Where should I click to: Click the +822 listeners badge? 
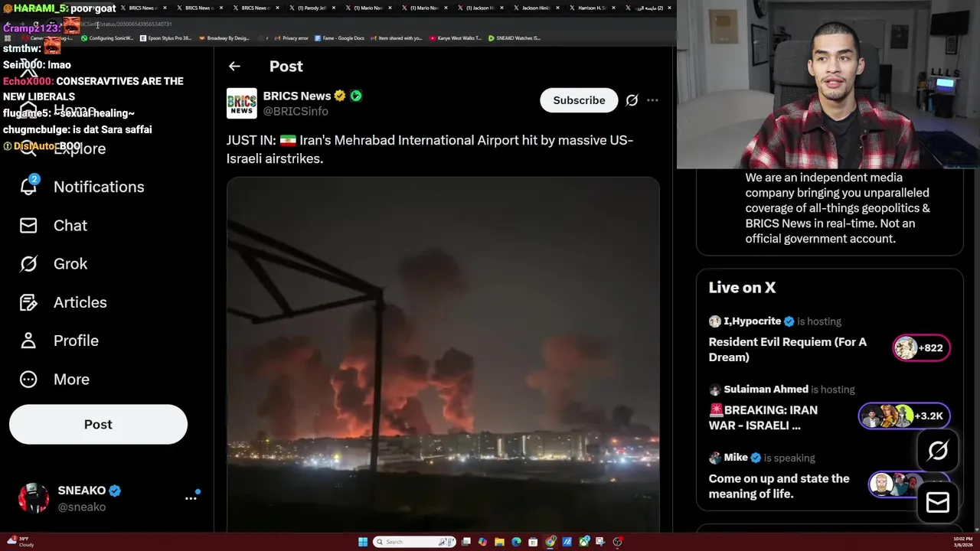click(x=921, y=347)
